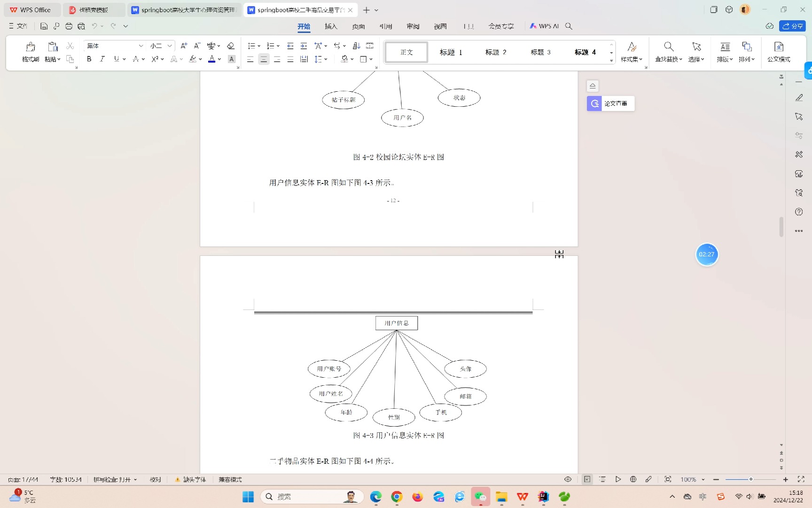Click the selection arrow icon in right sidebar
812x508 pixels.
pos(799,117)
